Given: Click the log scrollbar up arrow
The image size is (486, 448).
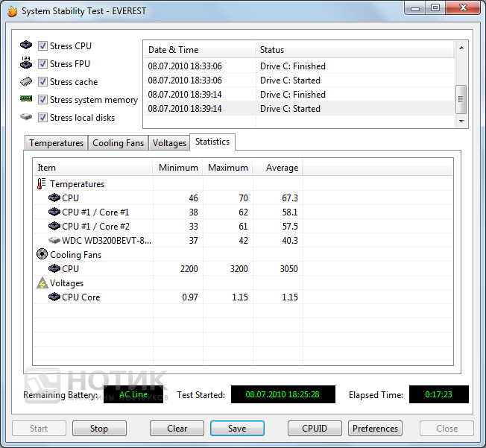Looking at the screenshot, I should click(x=461, y=48).
